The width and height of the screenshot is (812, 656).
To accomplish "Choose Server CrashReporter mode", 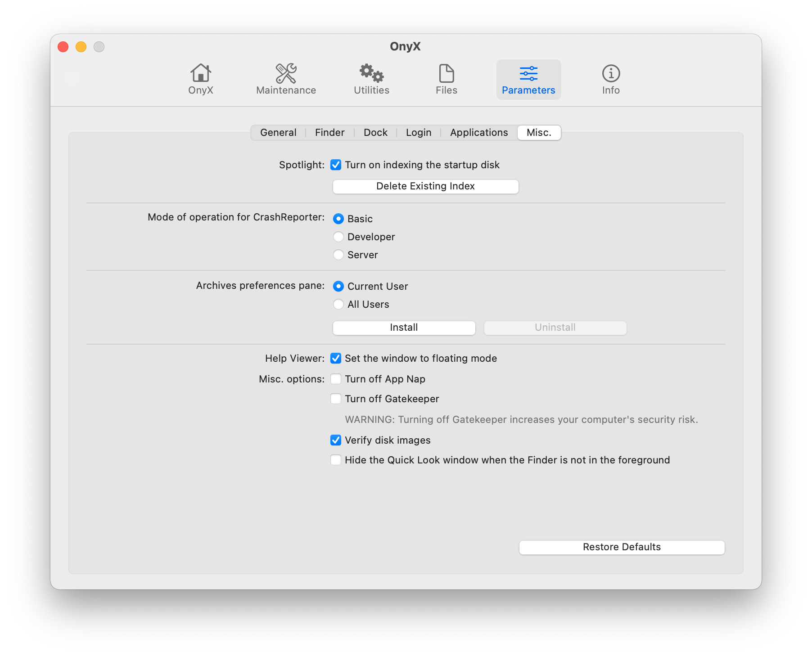I will pos(338,255).
